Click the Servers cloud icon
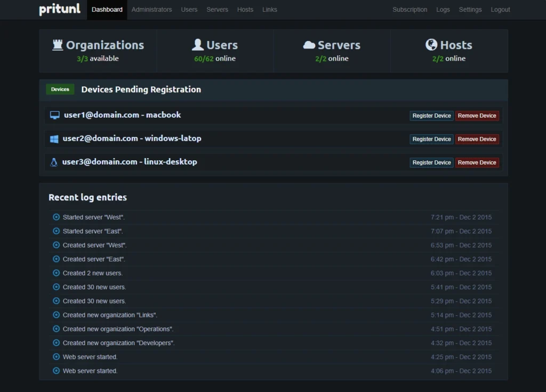546x392 pixels. point(309,45)
